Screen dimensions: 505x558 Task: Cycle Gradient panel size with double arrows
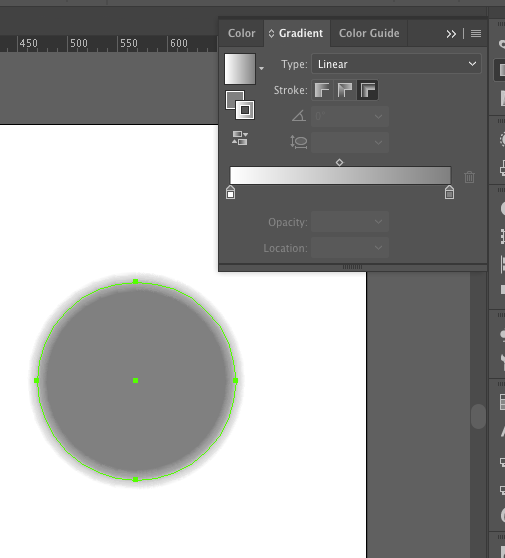point(272,33)
